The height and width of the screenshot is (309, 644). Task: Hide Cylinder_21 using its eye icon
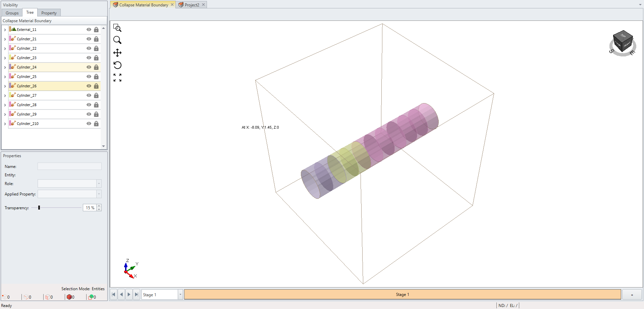89,39
